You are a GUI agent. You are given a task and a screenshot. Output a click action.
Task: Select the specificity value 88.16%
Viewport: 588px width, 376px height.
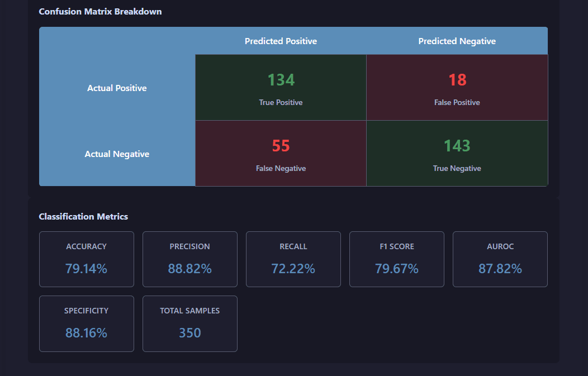[x=86, y=333]
